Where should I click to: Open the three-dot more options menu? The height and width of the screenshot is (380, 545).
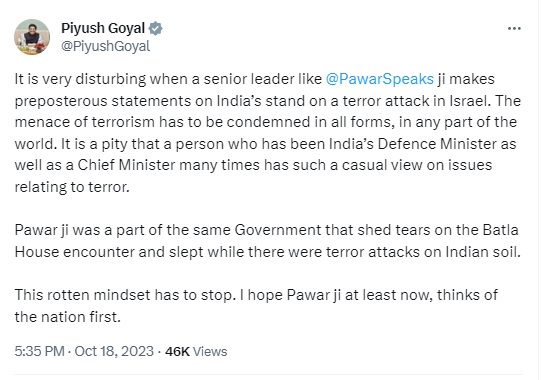tap(514, 29)
